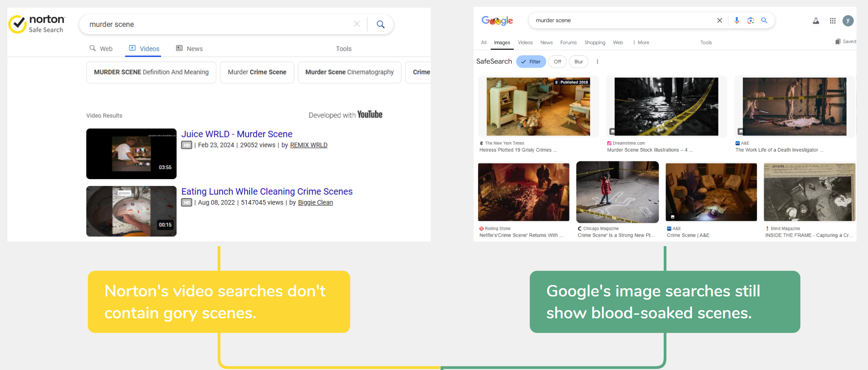Click the Google logo
Viewport: 868px width, 370px height.
click(497, 21)
